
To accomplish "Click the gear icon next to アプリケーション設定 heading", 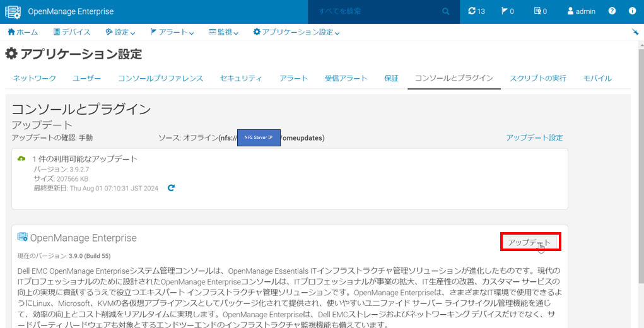I will 11,54.
